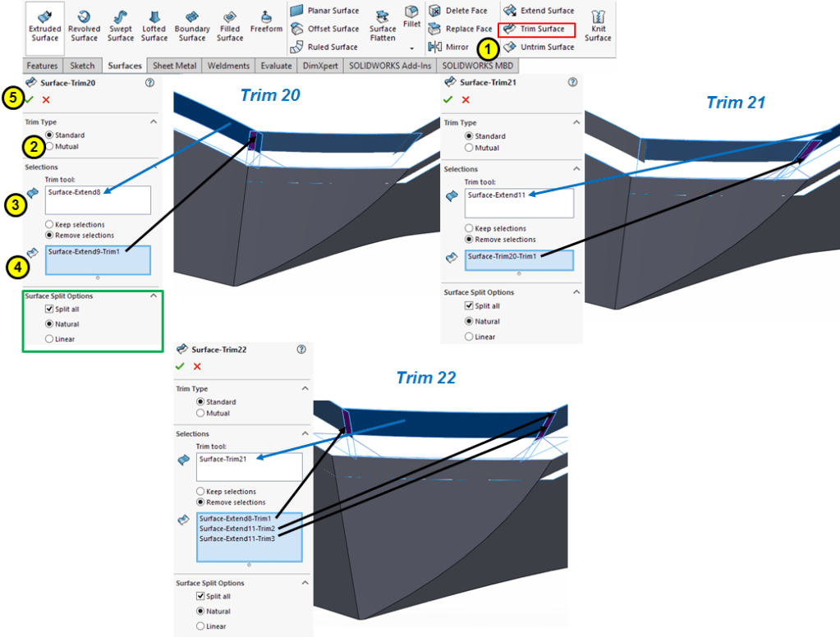Open help for Surface-Trim22 panel
The width and height of the screenshot is (840, 637).
click(301, 349)
